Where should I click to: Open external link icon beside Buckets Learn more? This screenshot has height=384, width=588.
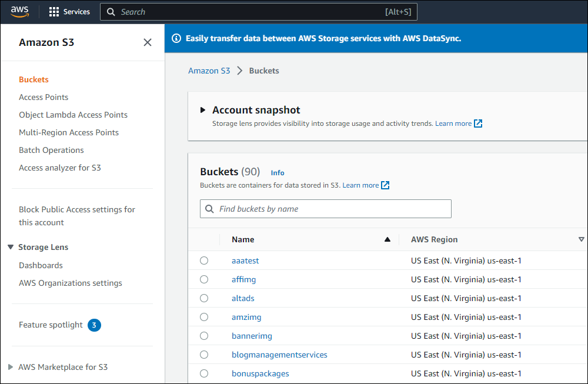[385, 185]
